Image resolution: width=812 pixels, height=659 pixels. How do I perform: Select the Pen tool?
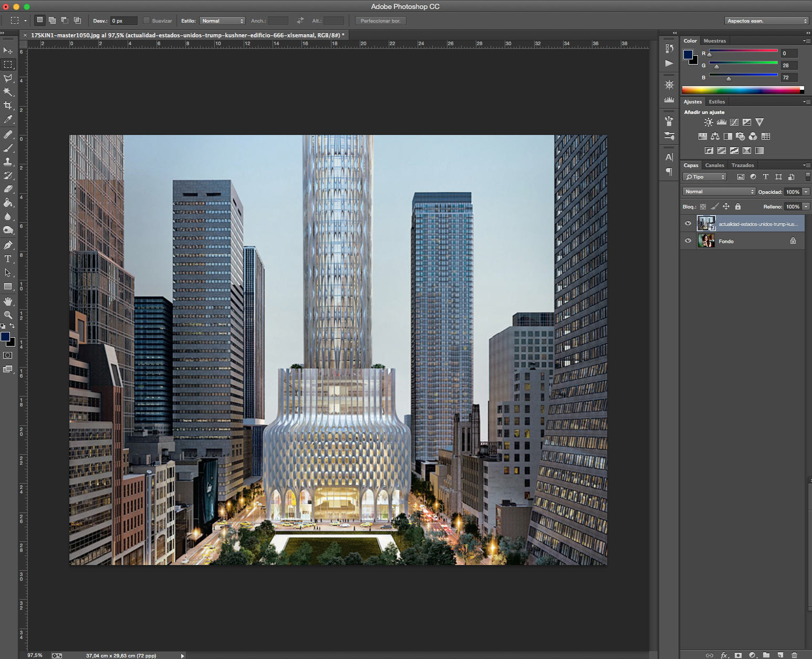[x=8, y=245]
